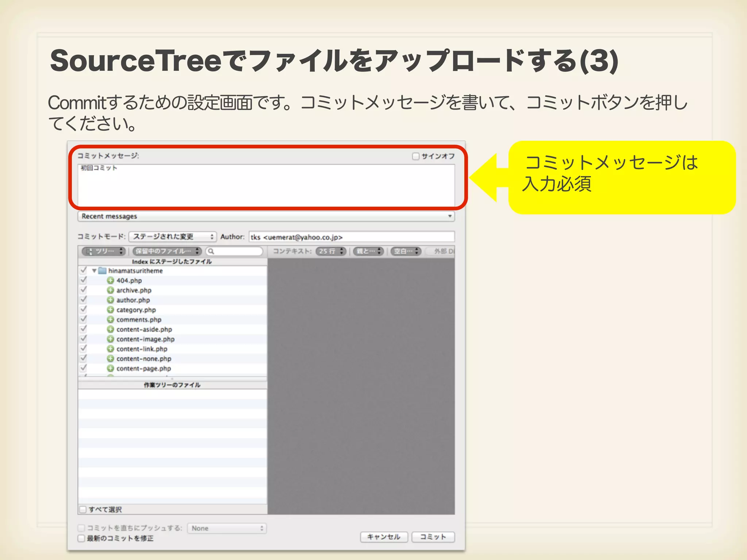Click the green plus icon beside author.php

point(111,300)
